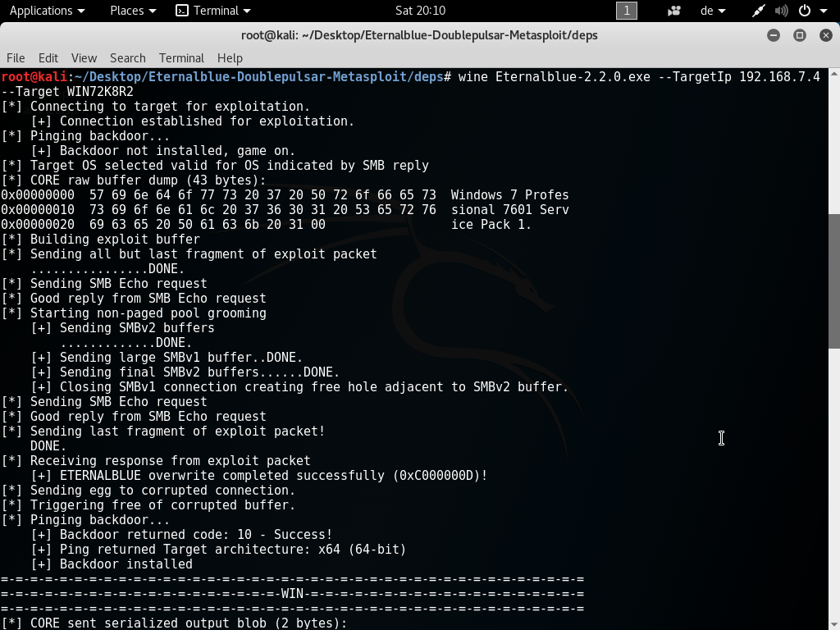Click 'ETERNALBLUE overwrite completed successfully' line
The width and height of the screenshot is (840, 630).
(259, 476)
